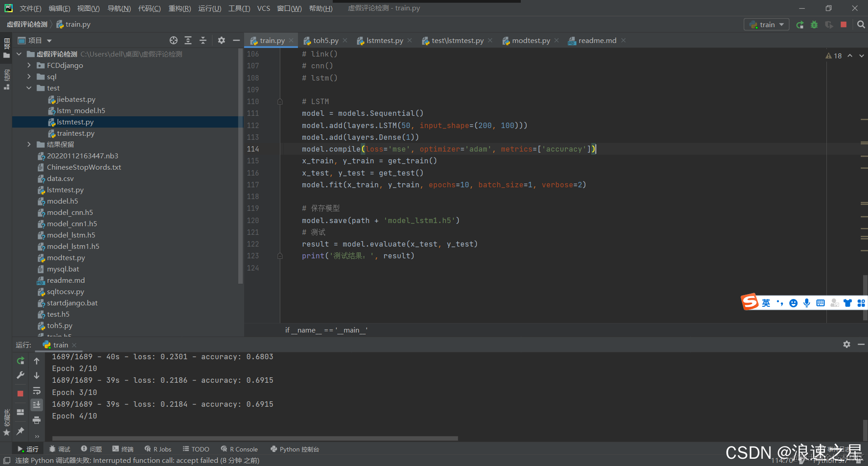Show more Run toolbar actions chevron

tap(37, 437)
